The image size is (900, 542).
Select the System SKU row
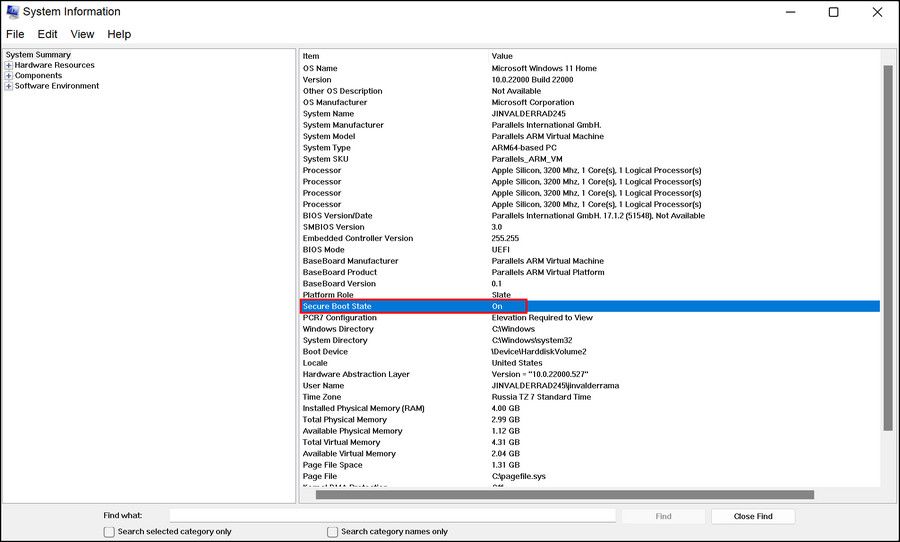(x=590, y=159)
